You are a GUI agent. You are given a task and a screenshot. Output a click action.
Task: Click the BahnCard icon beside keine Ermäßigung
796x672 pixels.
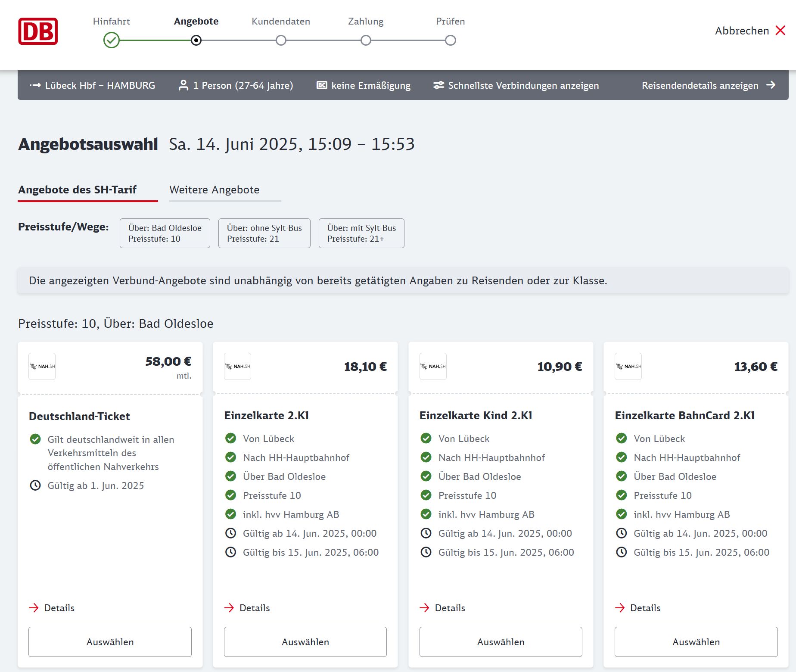(x=322, y=85)
